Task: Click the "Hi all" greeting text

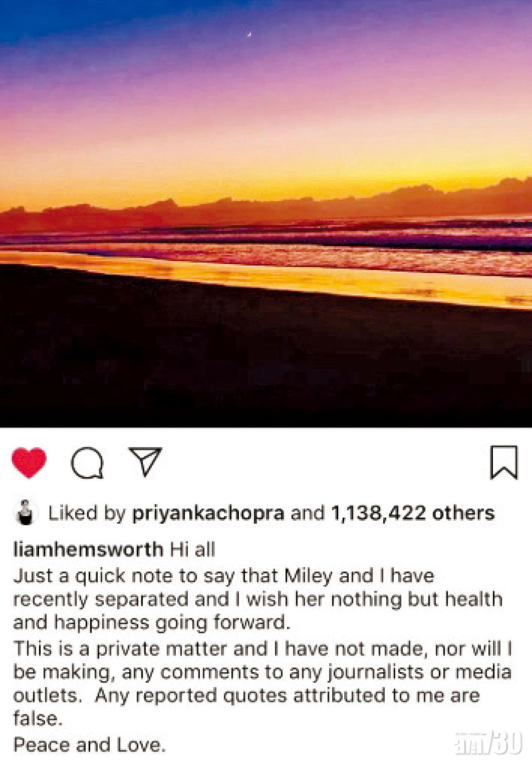Action: 192,550
